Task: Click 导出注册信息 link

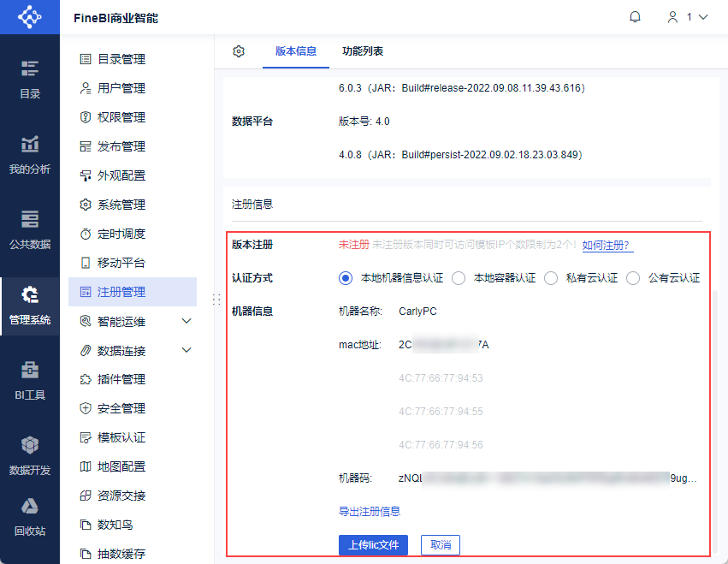Action: click(370, 512)
